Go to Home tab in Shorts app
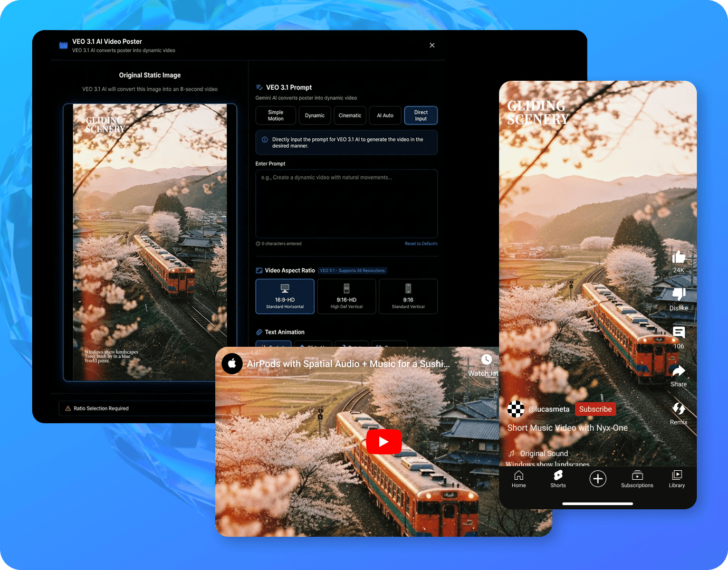 click(519, 479)
